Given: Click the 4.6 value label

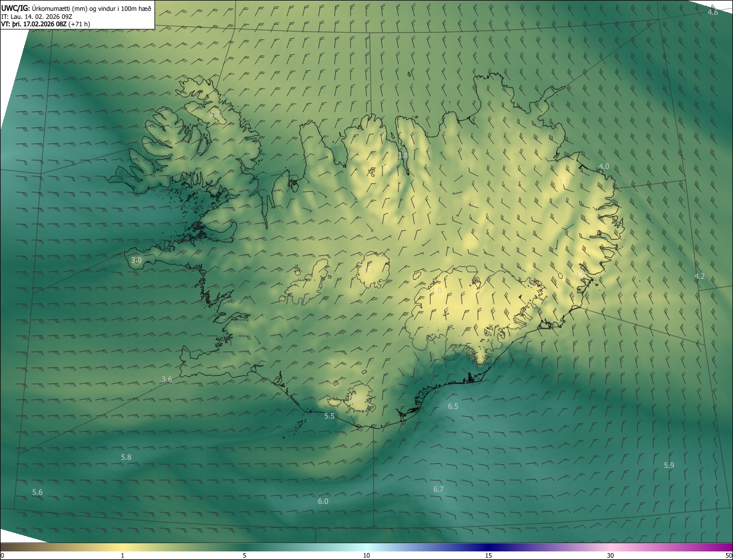Looking at the screenshot, I should click(x=712, y=12).
